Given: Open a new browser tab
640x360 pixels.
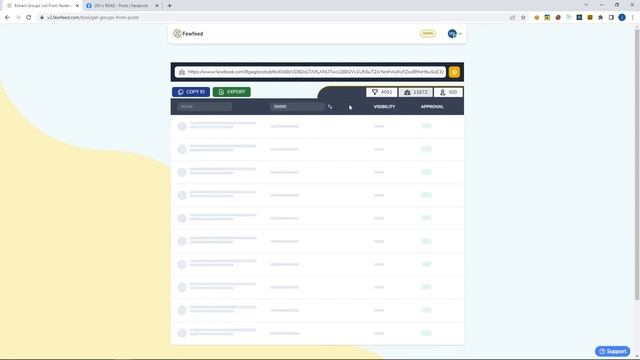Looking at the screenshot, I should (x=169, y=6).
